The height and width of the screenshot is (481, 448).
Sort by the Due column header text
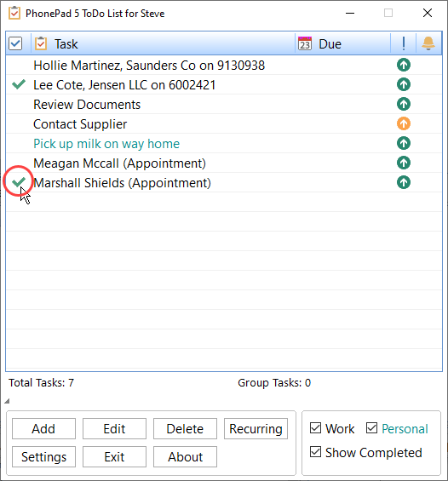(x=330, y=44)
